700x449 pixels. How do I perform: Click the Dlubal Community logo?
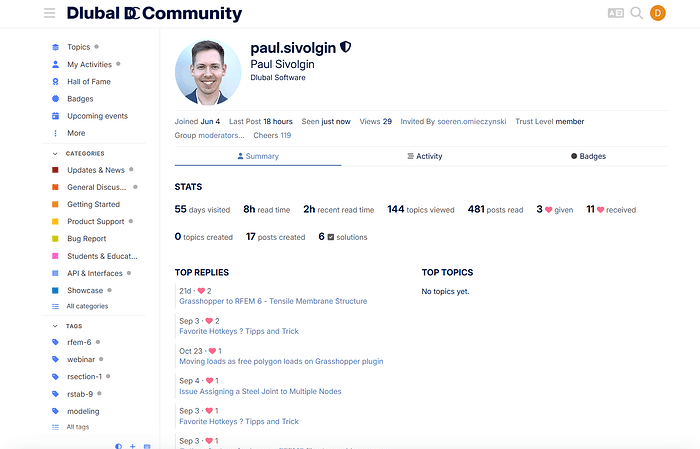coord(154,14)
